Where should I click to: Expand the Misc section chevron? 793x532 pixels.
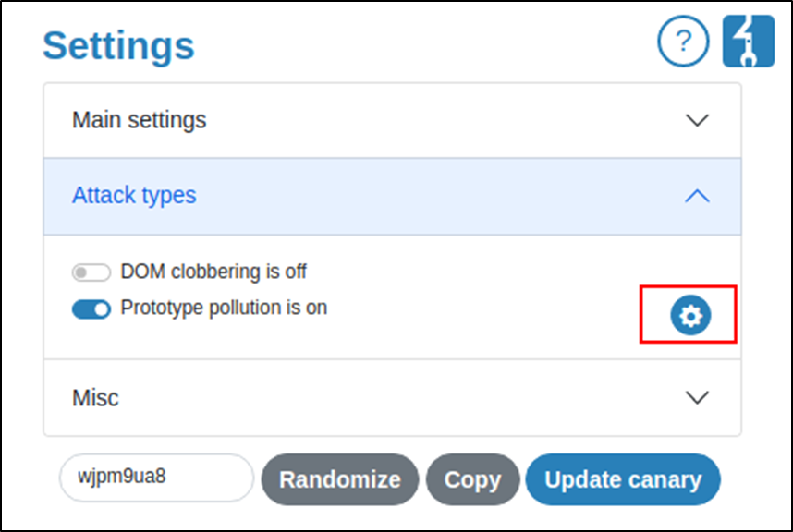point(697,397)
